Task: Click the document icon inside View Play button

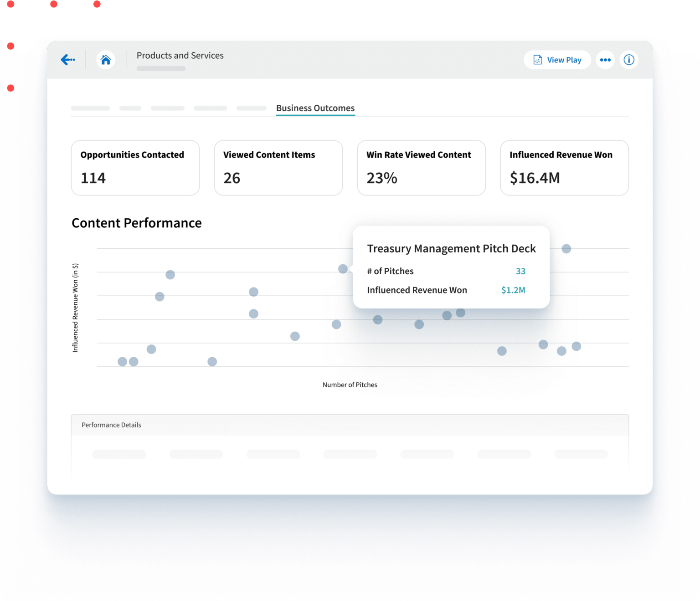Action: tap(538, 60)
